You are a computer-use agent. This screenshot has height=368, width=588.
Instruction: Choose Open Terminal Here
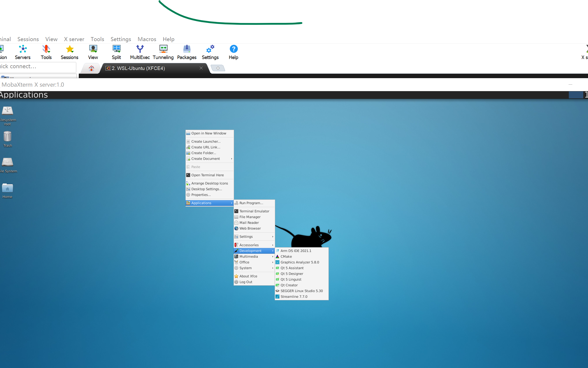pos(210,175)
